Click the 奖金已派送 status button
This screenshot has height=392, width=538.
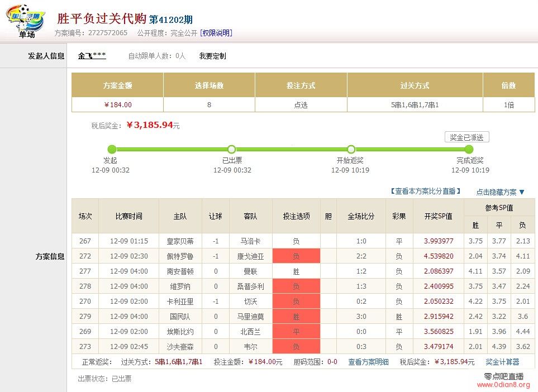click(x=466, y=137)
